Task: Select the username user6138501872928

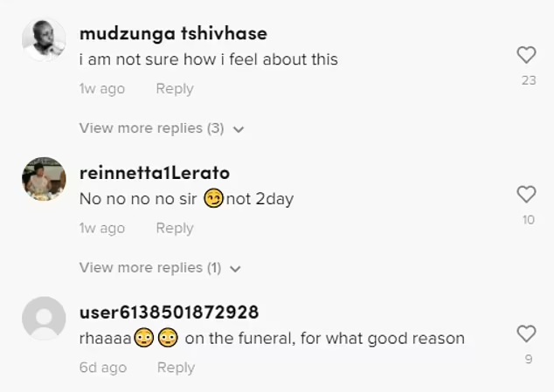Action: [169, 313]
